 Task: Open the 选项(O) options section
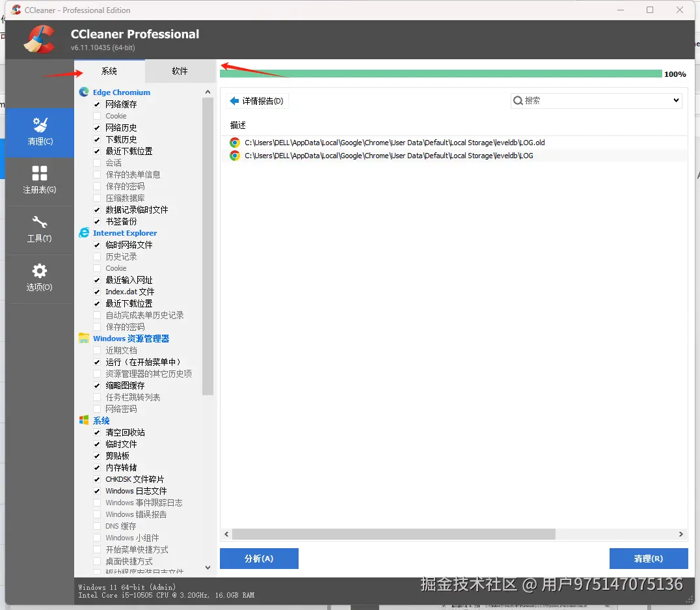click(x=40, y=279)
